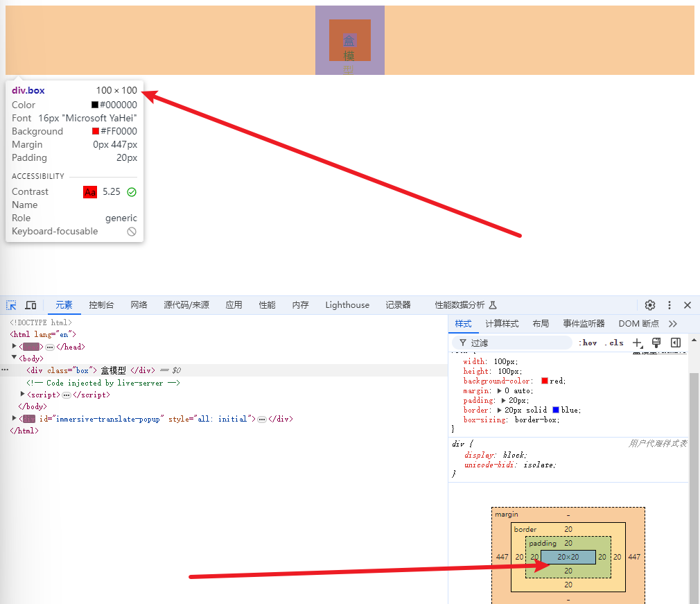The width and height of the screenshot is (700, 604).
Task: Click the script ellipsis expand button
Action: coord(67,395)
